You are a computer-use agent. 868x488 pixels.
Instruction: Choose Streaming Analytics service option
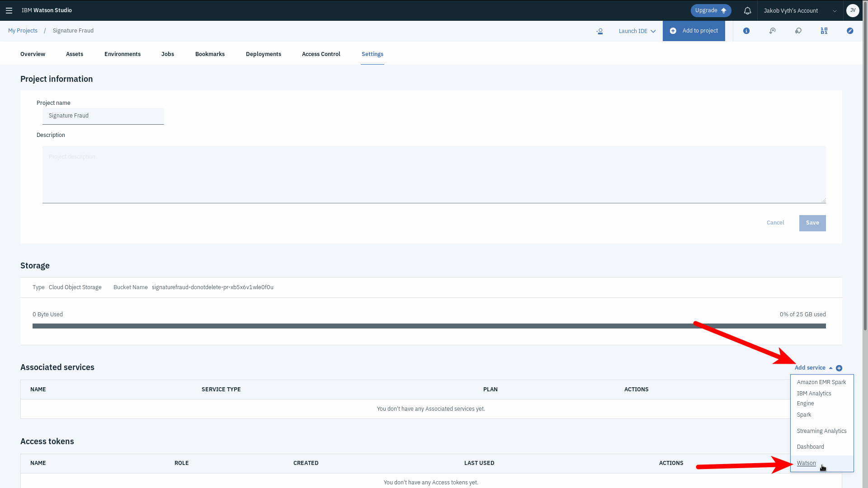click(x=821, y=431)
